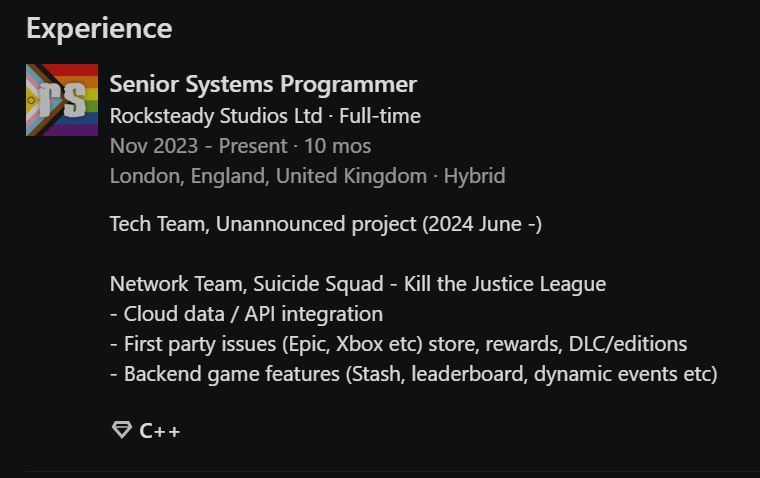
Task: Click the DLC/editions text
Action: pyautogui.click(x=628, y=344)
